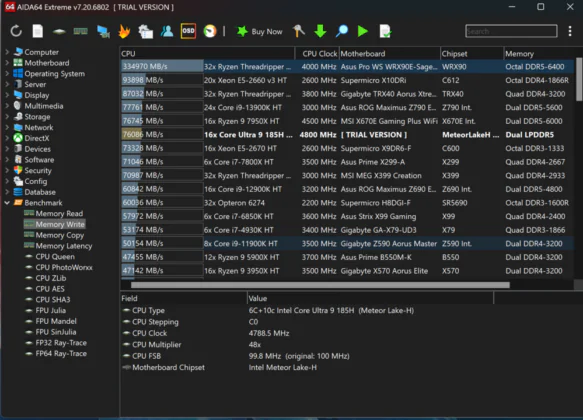Open the CPU AES benchmark
This screenshot has height=420, width=583.
pyautogui.click(x=45, y=289)
